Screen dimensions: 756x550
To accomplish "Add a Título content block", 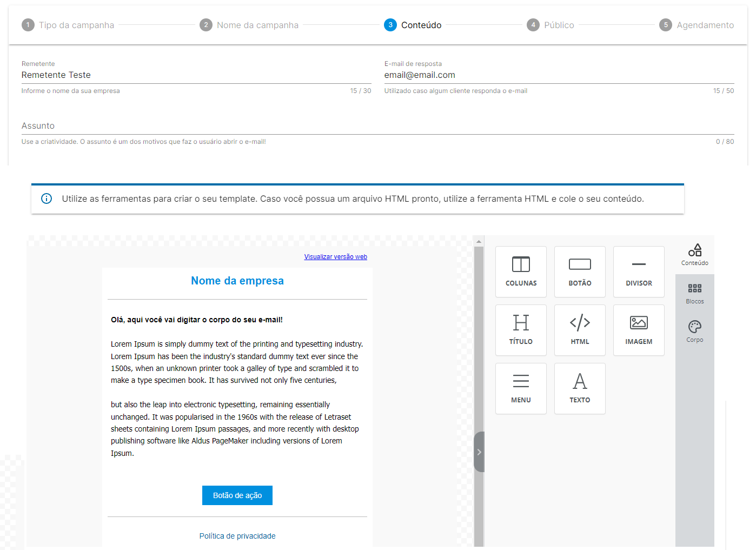I will (x=521, y=330).
